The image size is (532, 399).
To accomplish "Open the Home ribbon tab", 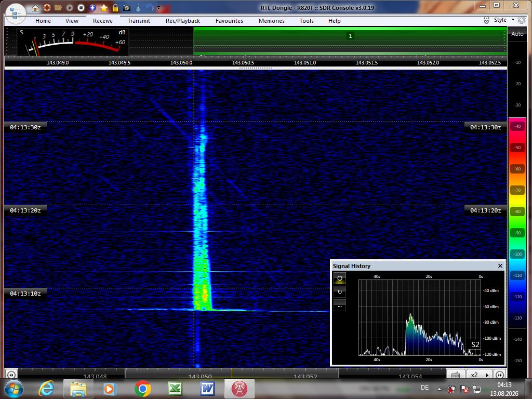I will tap(43, 21).
